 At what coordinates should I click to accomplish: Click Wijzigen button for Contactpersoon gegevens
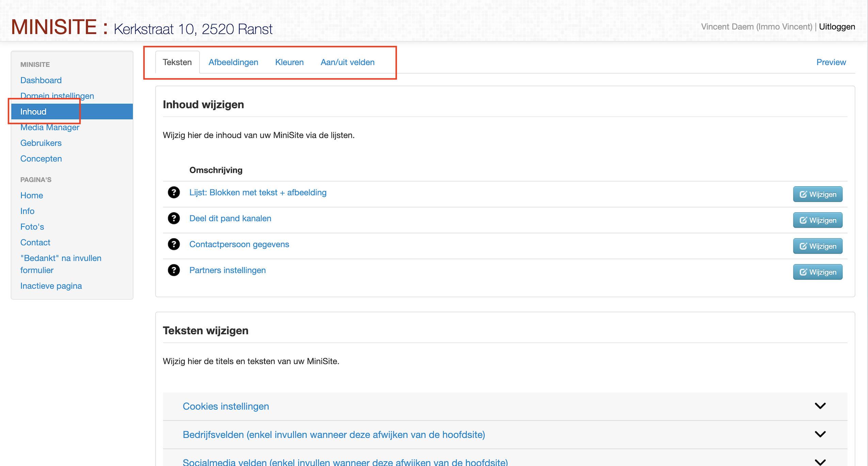click(818, 246)
